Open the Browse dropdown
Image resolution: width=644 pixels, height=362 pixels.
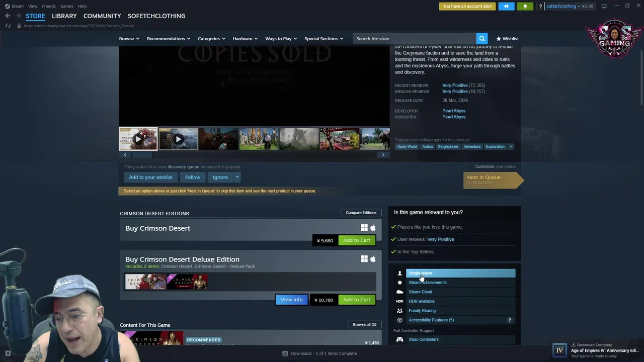click(x=129, y=39)
